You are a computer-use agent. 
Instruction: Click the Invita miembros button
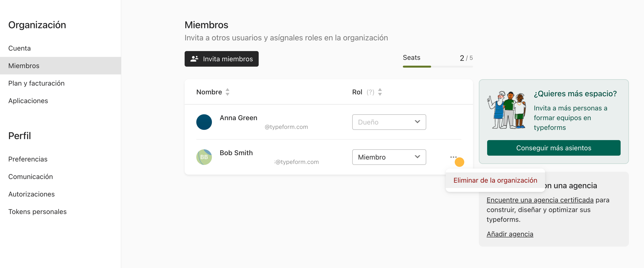click(x=222, y=59)
